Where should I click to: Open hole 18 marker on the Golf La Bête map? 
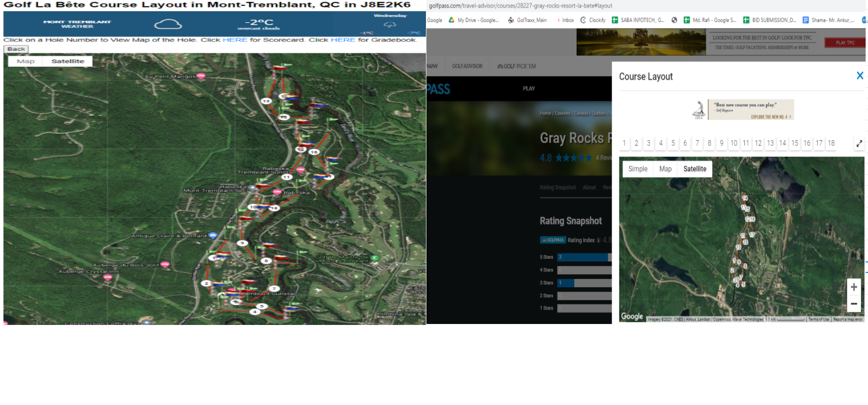tap(274, 208)
